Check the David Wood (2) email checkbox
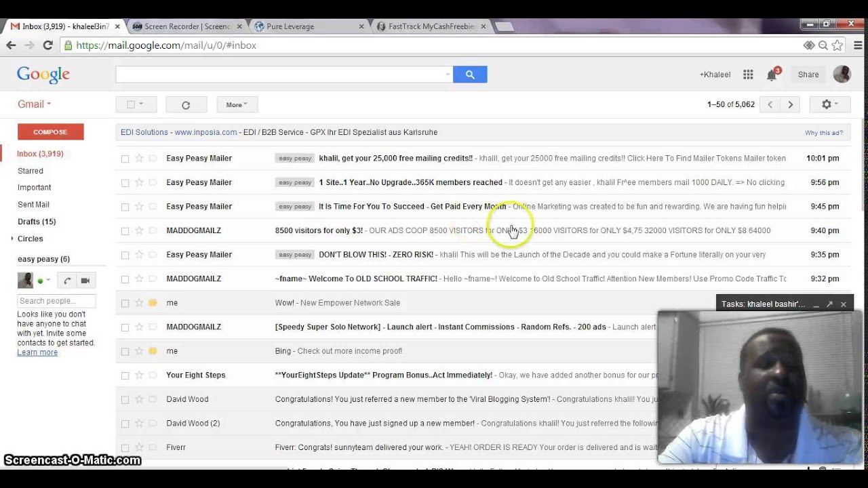This screenshot has width=868, height=488. (125, 424)
